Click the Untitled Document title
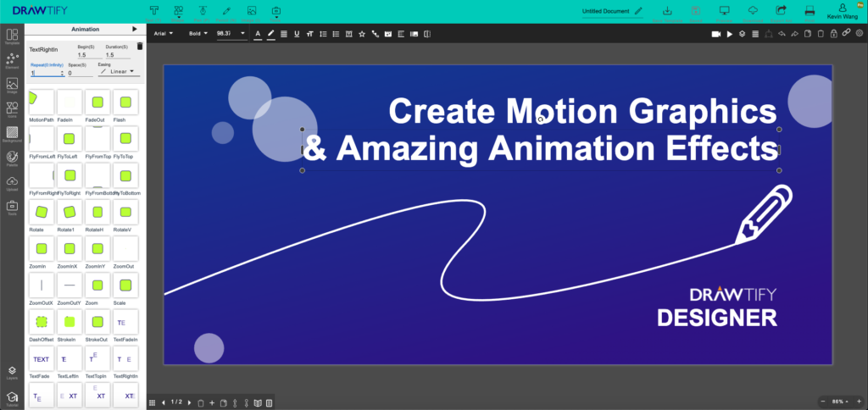Image resolution: width=868 pixels, height=410 pixels. 605,11
